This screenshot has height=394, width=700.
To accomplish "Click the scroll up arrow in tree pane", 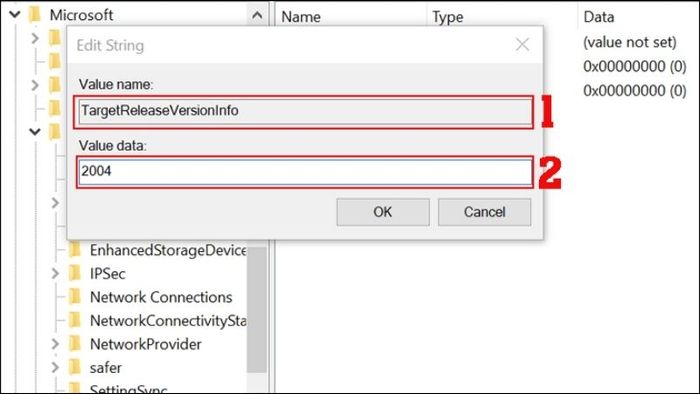I will (257, 16).
